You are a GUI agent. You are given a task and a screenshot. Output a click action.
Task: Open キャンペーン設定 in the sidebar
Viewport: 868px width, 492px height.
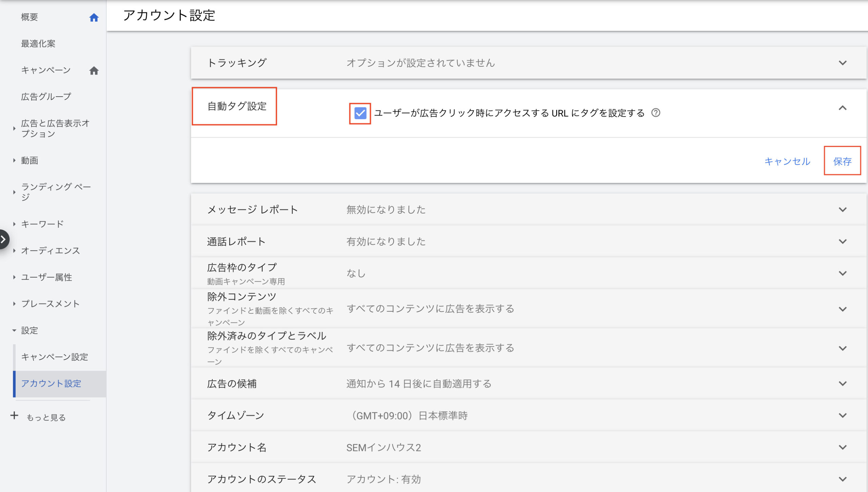click(x=55, y=357)
